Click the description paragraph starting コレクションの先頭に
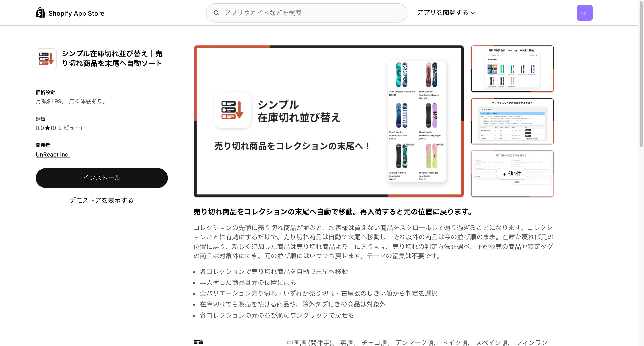This screenshot has height=346, width=644. (x=374, y=242)
